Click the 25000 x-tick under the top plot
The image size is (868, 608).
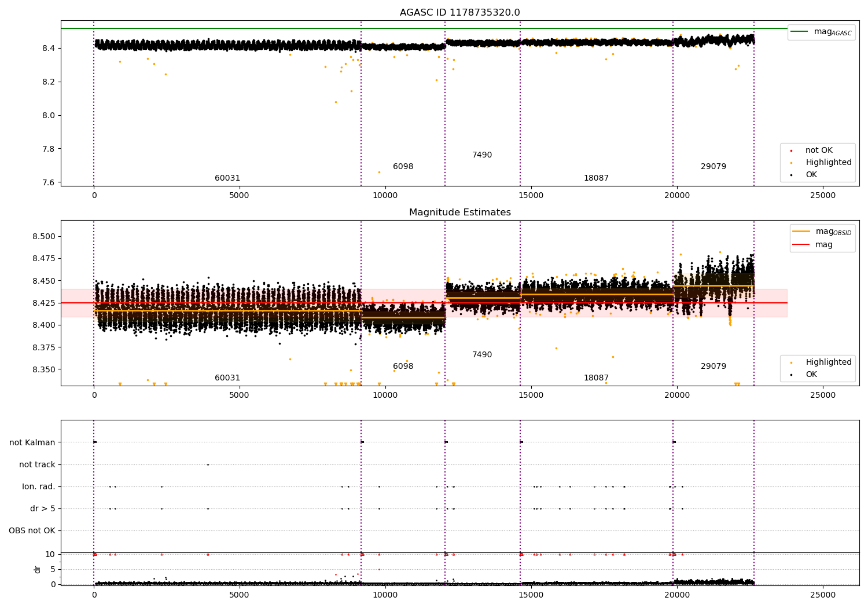(x=822, y=196)
